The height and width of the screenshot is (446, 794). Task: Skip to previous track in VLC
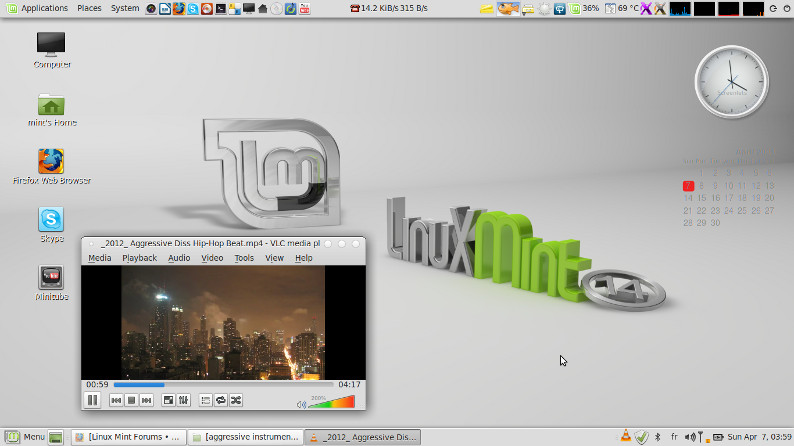pyautogui.click(x=116, y=400)
